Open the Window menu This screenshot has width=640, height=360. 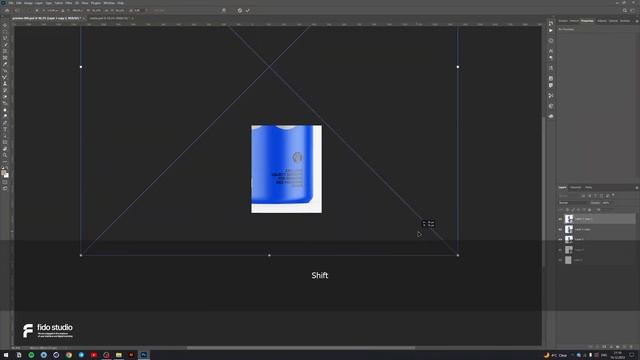point(109,3)
